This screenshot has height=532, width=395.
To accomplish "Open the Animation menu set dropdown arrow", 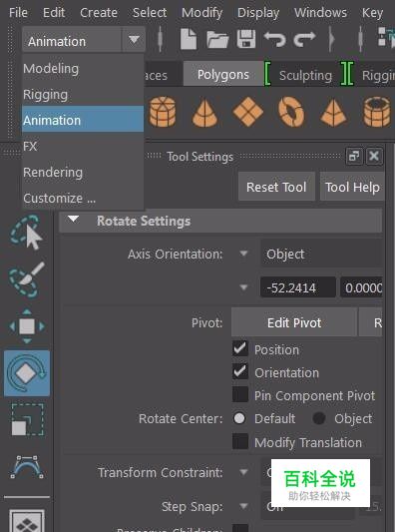I will 134,40.
